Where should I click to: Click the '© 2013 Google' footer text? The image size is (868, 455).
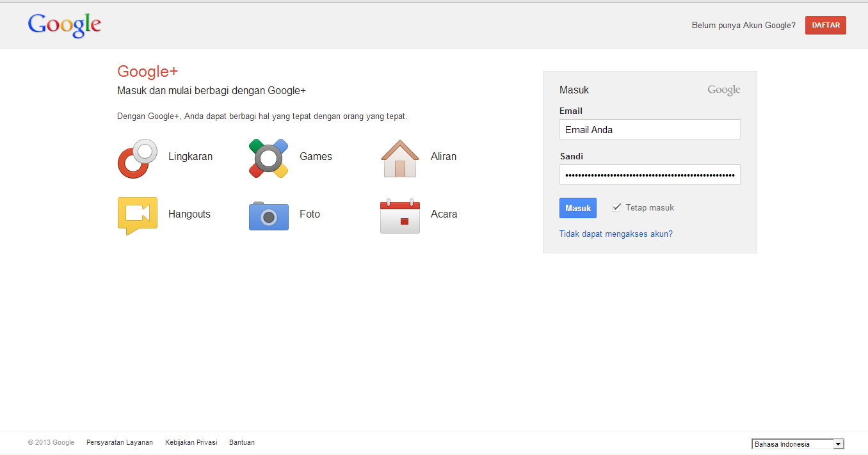(51, 442)
